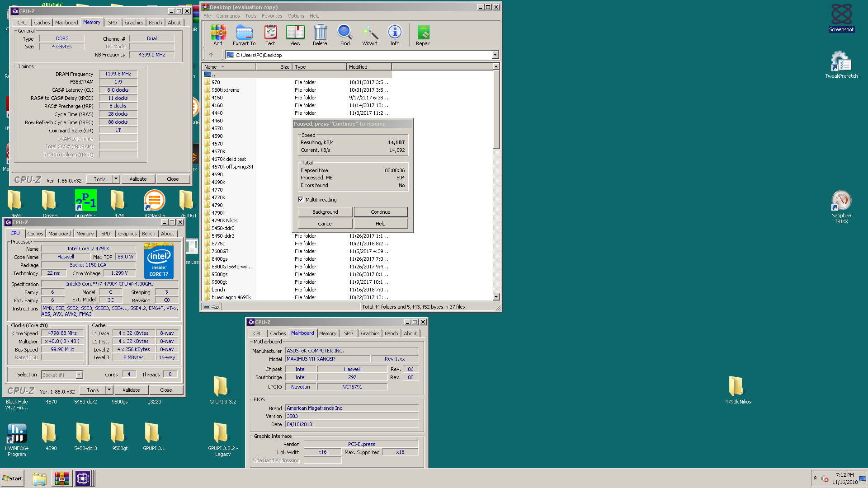868x488 pixels.
Task: Open Sapphire TRIXX desktop shortcut
Action: pyautogui.click(x=841, y=207)
